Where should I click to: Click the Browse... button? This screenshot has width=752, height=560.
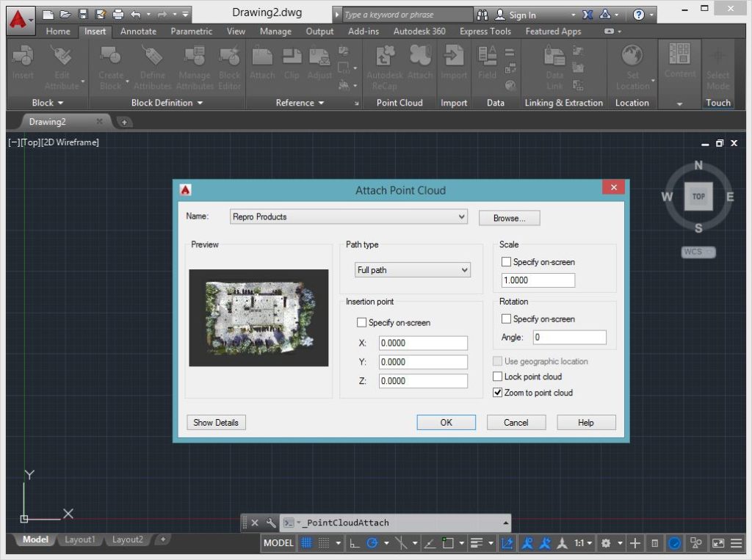click(510, 218)
